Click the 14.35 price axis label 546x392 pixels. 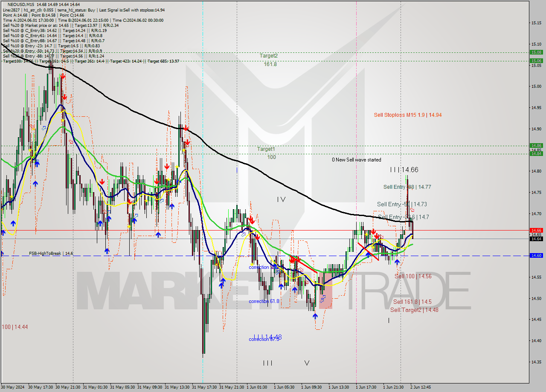pos(536,362)
